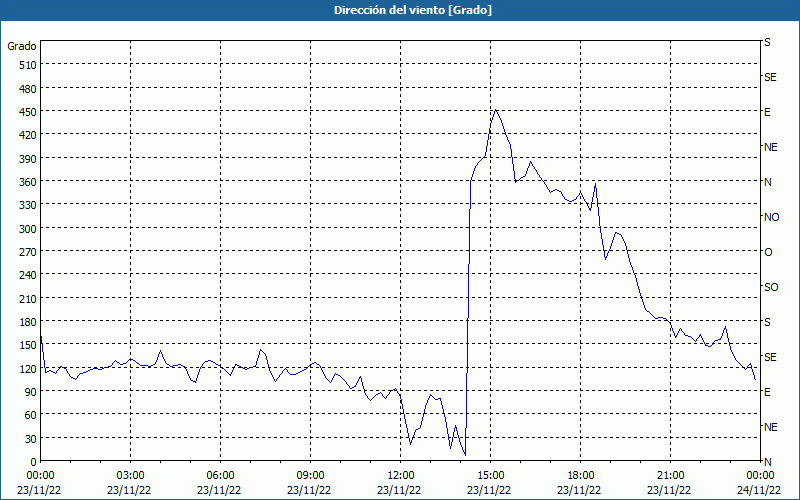Click the 510 value on the degree axis
800x500 pixels.
(x=28, y=65)
